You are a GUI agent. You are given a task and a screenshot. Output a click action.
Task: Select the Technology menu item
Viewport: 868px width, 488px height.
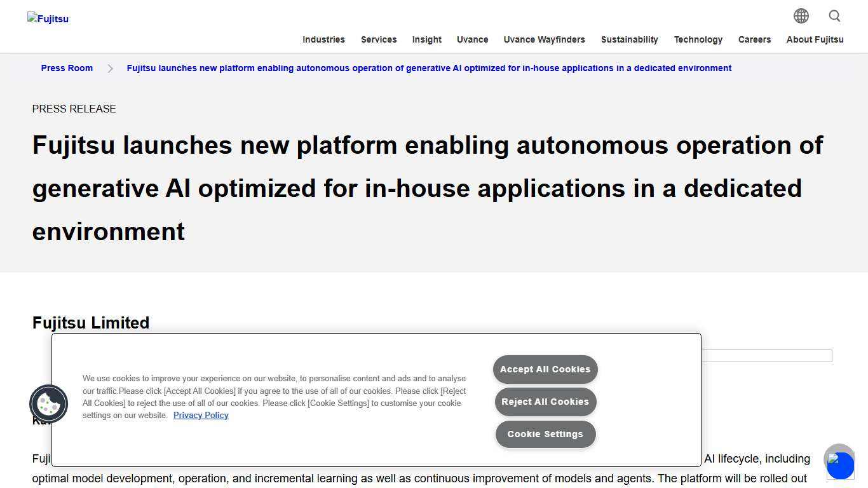pyautogui.click(x=698, y=39)
